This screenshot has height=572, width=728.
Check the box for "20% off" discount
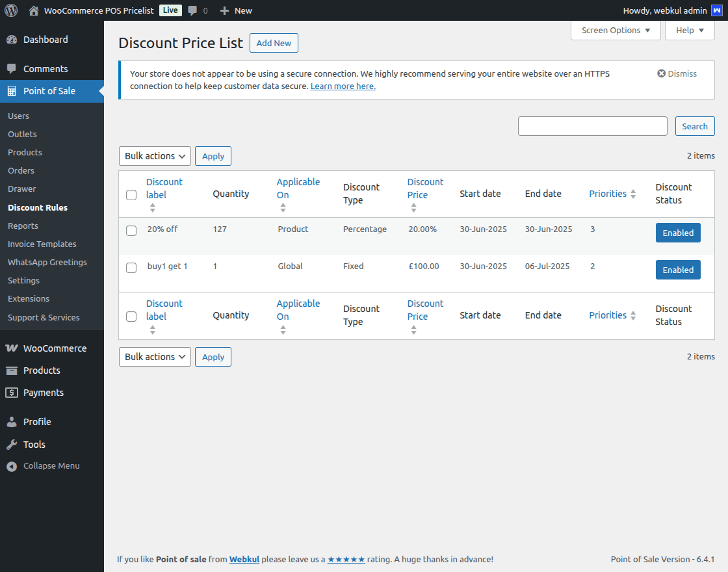(131, 231)
